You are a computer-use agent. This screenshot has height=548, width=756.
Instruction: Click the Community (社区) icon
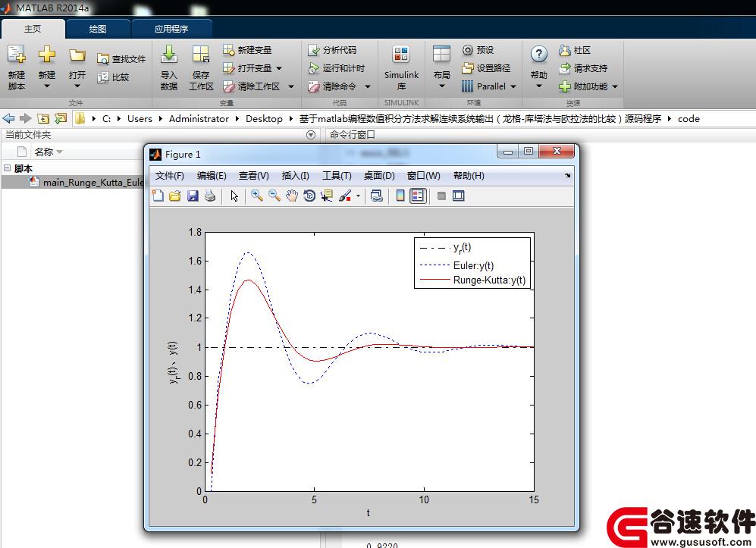click(565, 50)
